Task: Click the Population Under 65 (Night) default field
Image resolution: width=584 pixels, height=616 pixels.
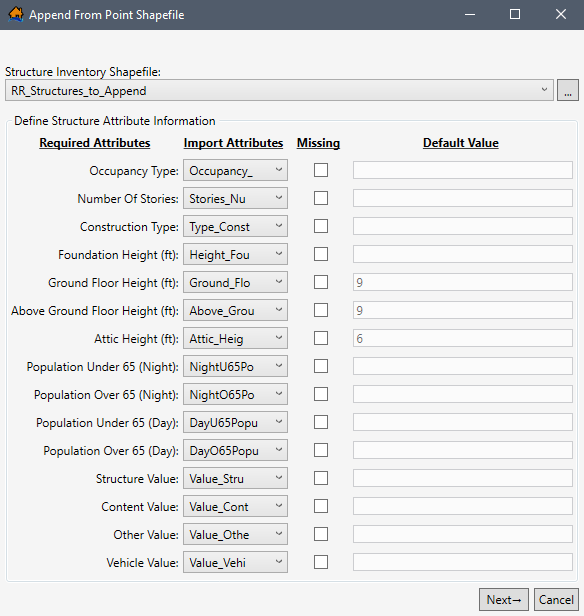Action: point(463,366)
